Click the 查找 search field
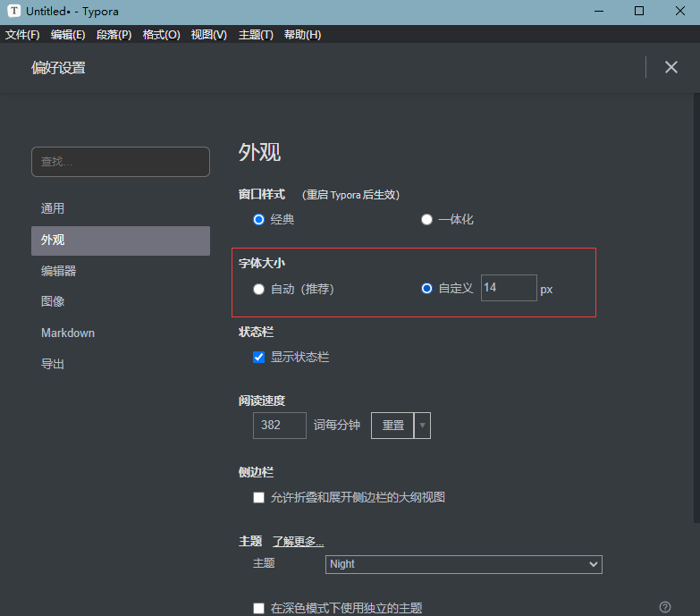700x616 pixels. point(121,162)
